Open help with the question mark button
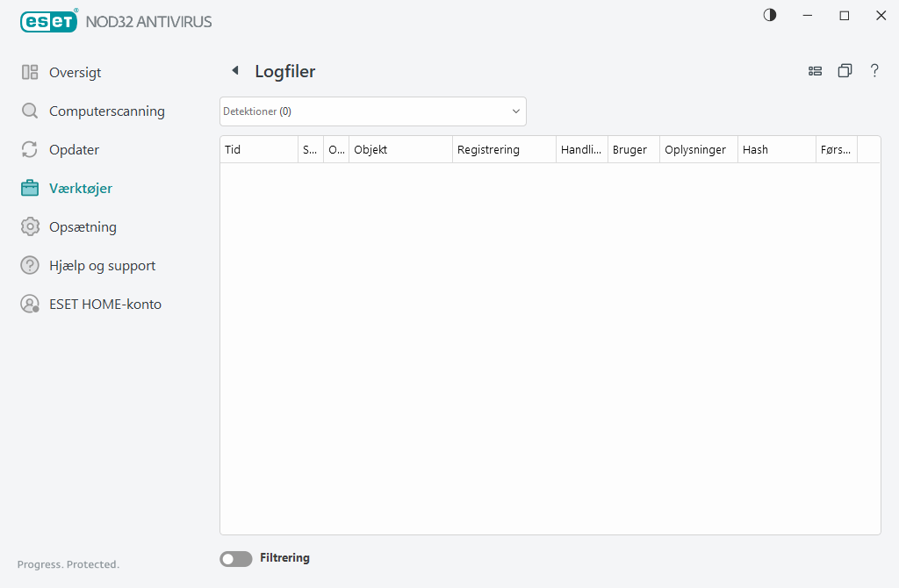Screen dimensions: 899x588 tap(874, 70)
